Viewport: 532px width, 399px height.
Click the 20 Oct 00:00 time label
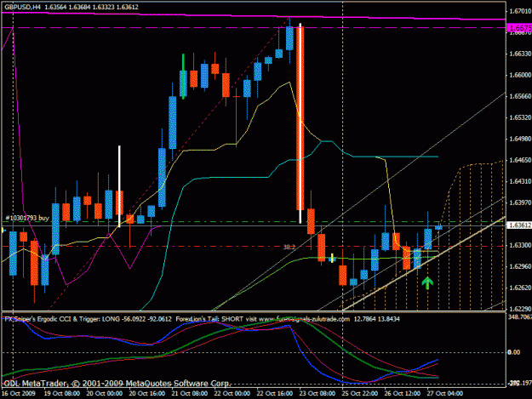click(104, 394)
